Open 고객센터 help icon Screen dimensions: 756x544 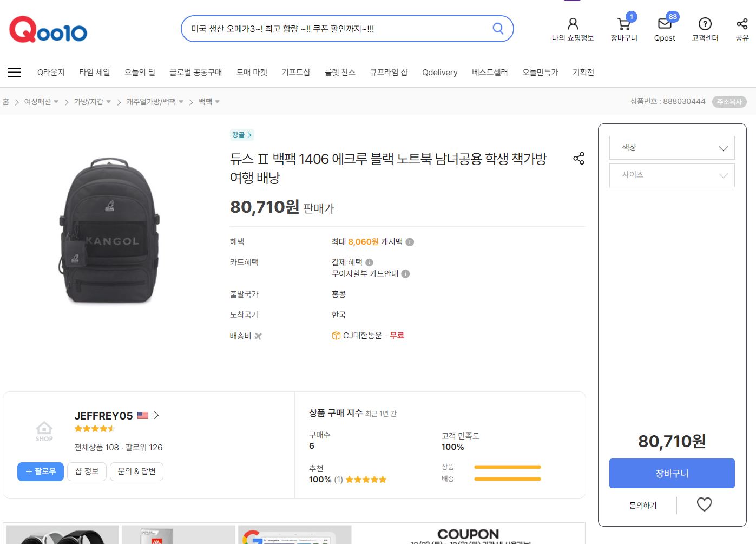[705, 24]
